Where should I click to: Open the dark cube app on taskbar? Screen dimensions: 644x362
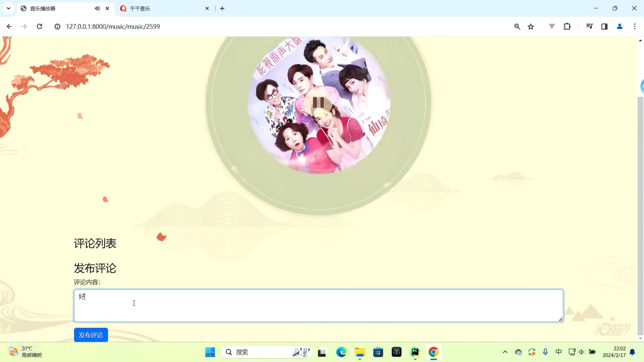[396, 352]
